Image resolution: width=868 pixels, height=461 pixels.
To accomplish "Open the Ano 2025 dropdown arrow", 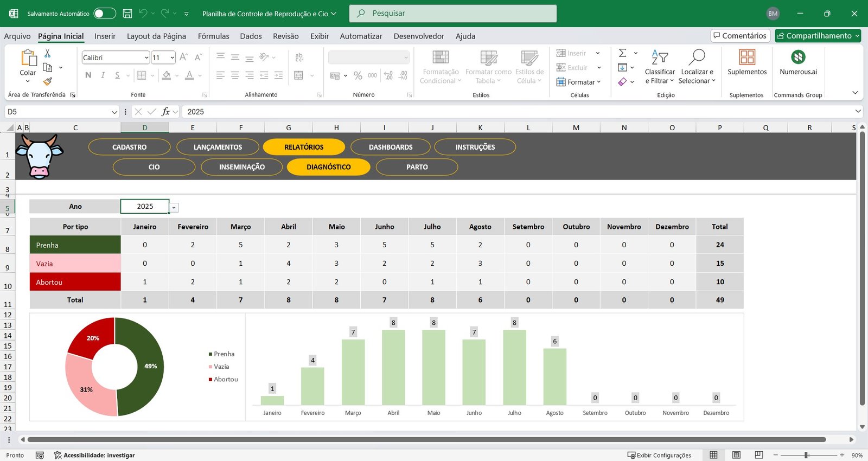I will 174,208.
